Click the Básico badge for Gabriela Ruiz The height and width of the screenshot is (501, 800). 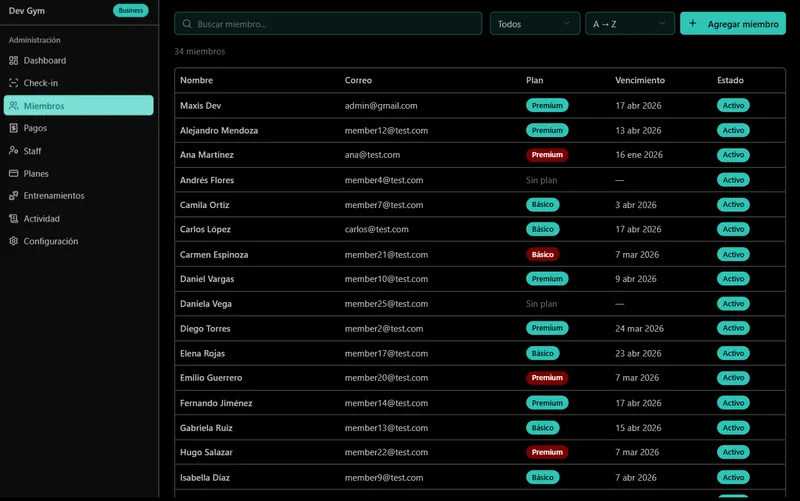(543, 428)
